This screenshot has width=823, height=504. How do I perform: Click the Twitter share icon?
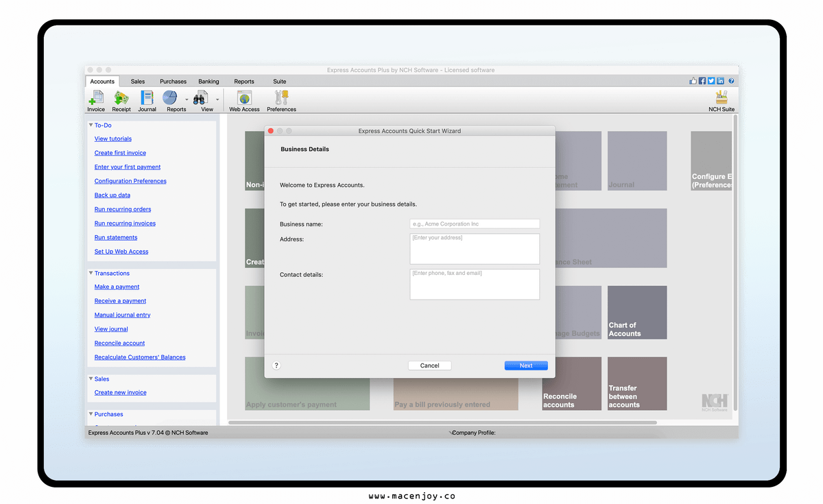point(711,81)
